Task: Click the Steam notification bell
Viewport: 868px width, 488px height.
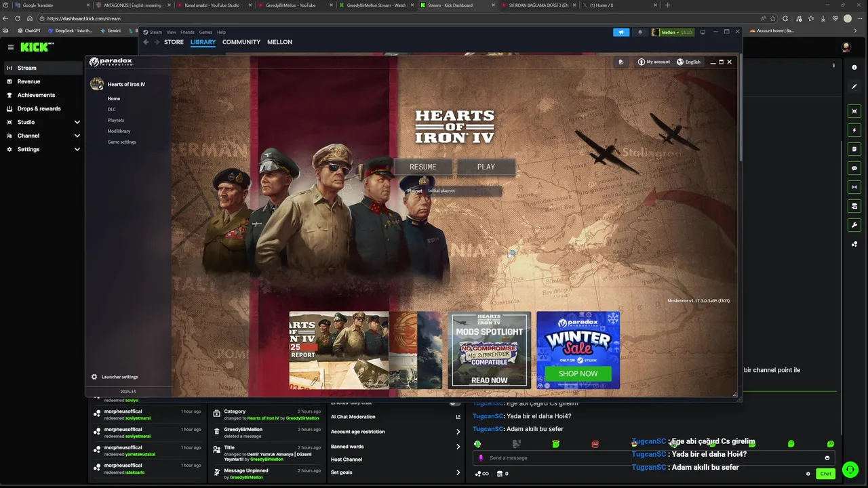Action: [x=640, y=32]
